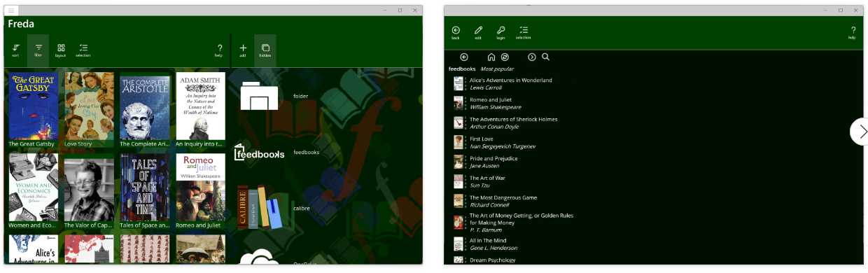Change the bookshelf layout
The image size is (868, 273).
(61, 50)
